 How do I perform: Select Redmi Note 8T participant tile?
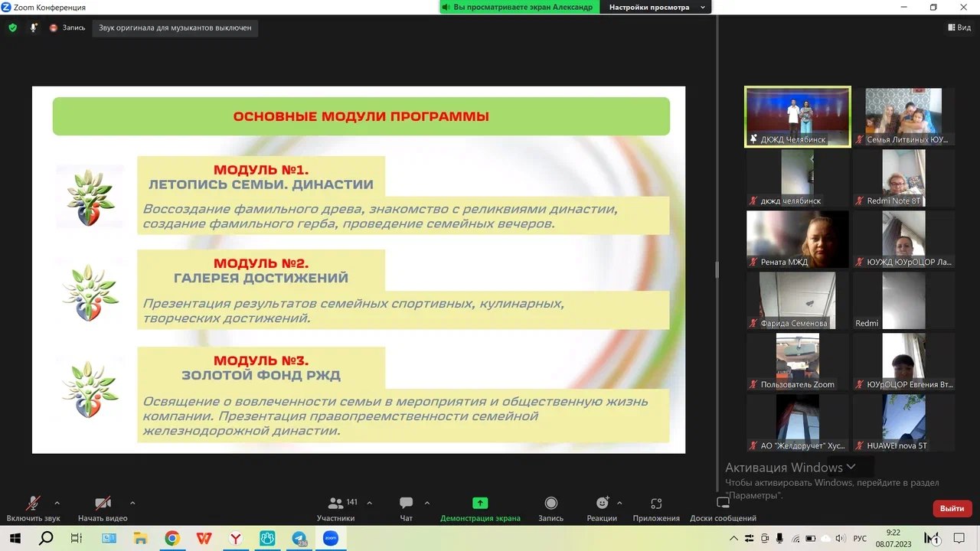pyautogui.click(x=903, y=178)
